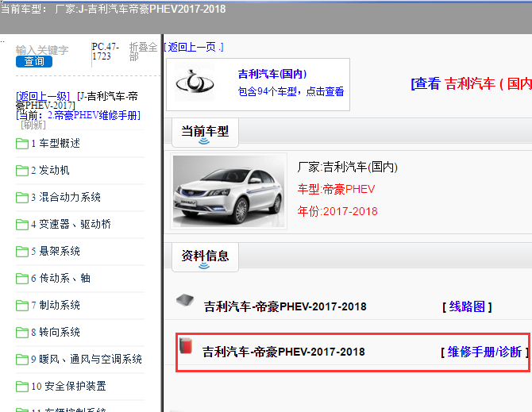Screen dimensions: 532x412
Task: Select the 2 发动机 tree item
Action: click(50, 170)
